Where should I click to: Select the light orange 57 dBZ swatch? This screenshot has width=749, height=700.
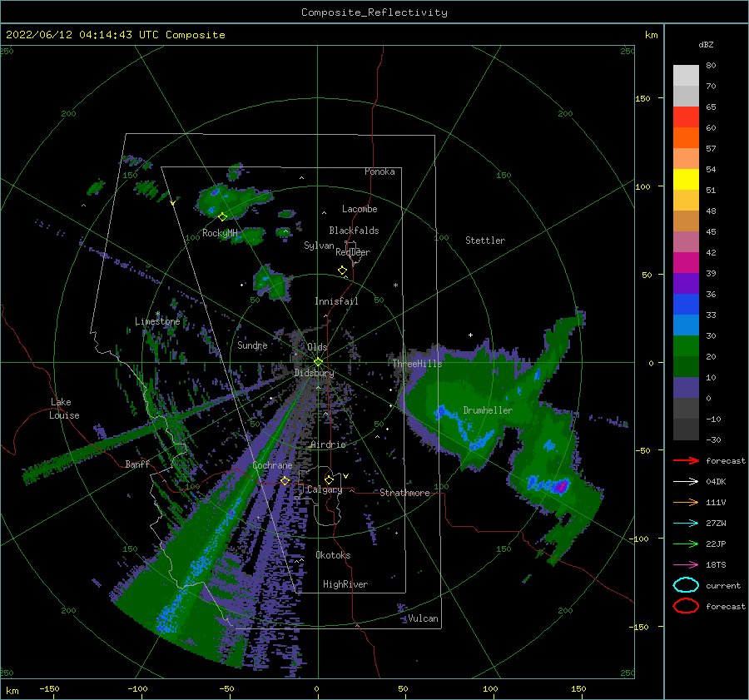pyautogui.click(x=686, y=158)
